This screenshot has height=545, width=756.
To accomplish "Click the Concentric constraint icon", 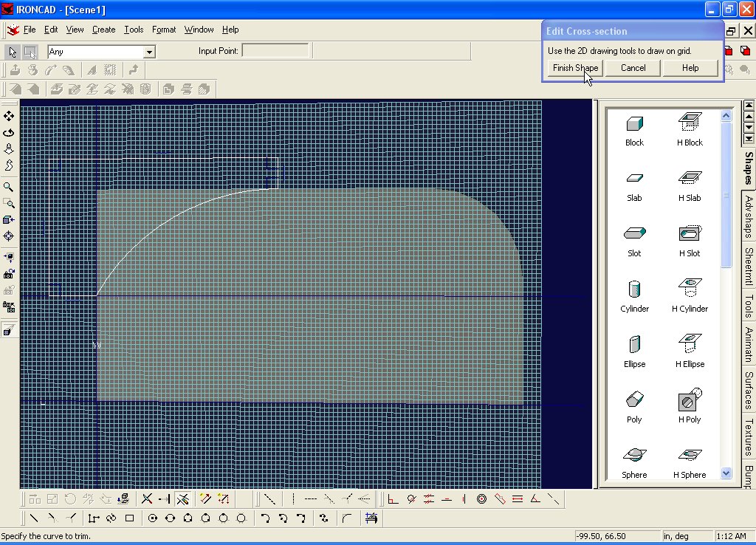I will (x=481, y=498).
